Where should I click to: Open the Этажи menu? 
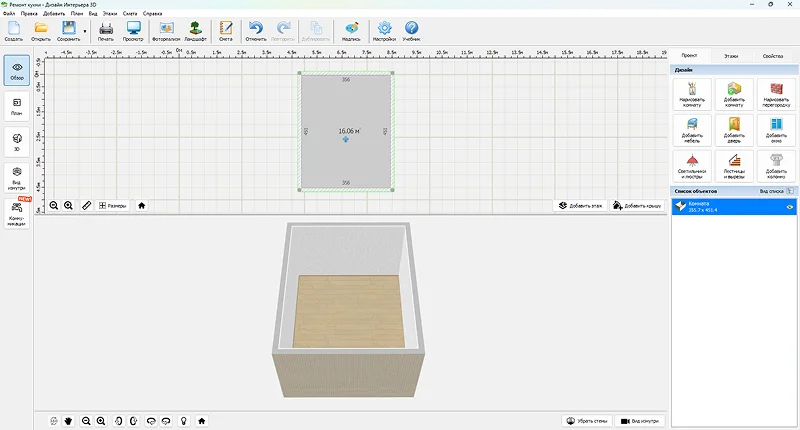pos(110,14)
